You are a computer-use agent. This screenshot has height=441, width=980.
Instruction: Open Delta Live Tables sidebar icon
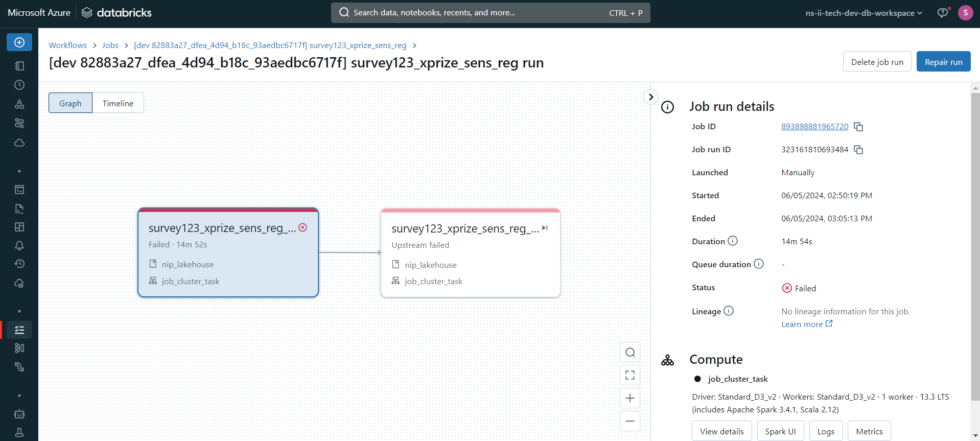tap(19, 367)
